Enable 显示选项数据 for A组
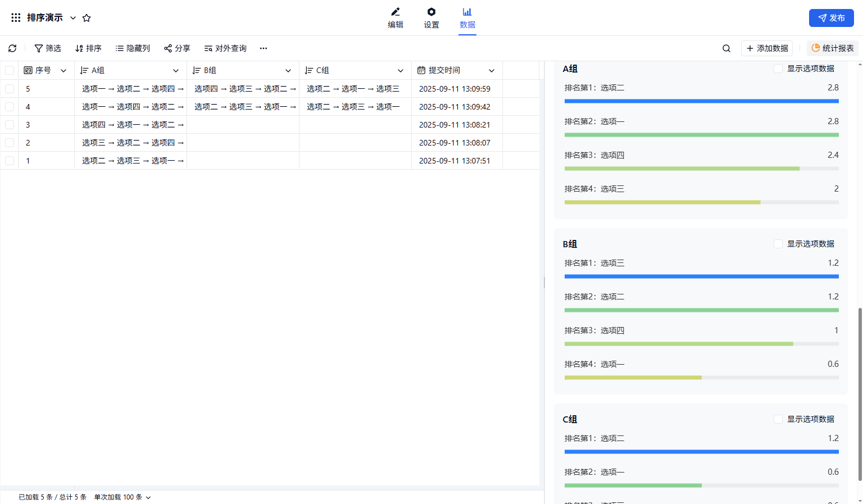The width and height of the screenshot is (863, 504). [778, 69]
